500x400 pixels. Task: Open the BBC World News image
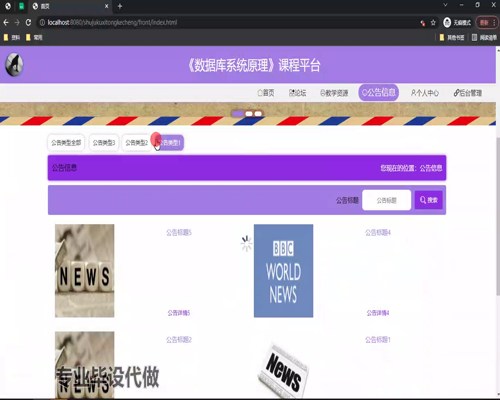pyautogui.click(x=283, y=271)
